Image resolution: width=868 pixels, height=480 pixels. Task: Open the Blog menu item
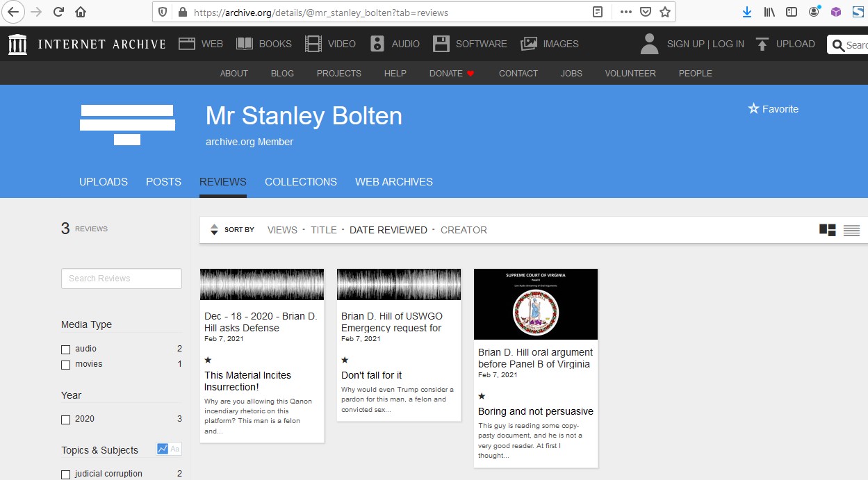click(x=282, y=74)
